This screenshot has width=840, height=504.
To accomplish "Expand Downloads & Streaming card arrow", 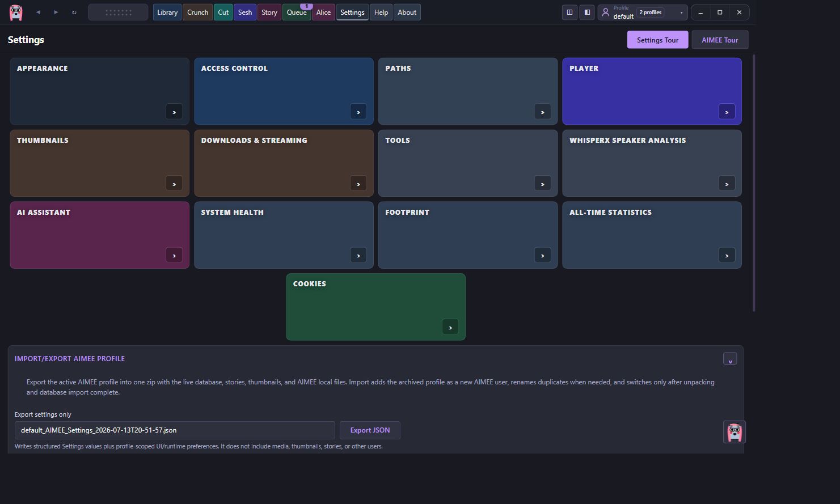I will click(x=358, y=184).
